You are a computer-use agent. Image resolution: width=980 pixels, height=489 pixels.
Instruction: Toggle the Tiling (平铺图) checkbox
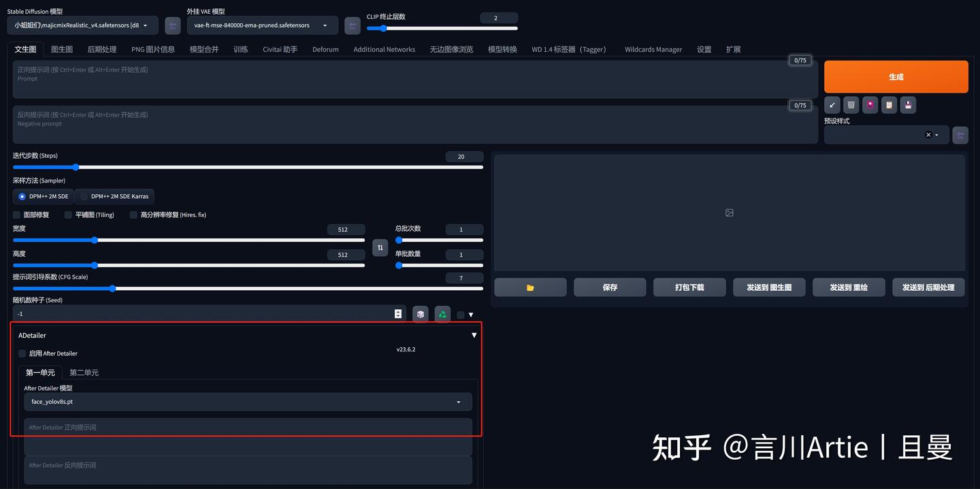coord(68,215)
